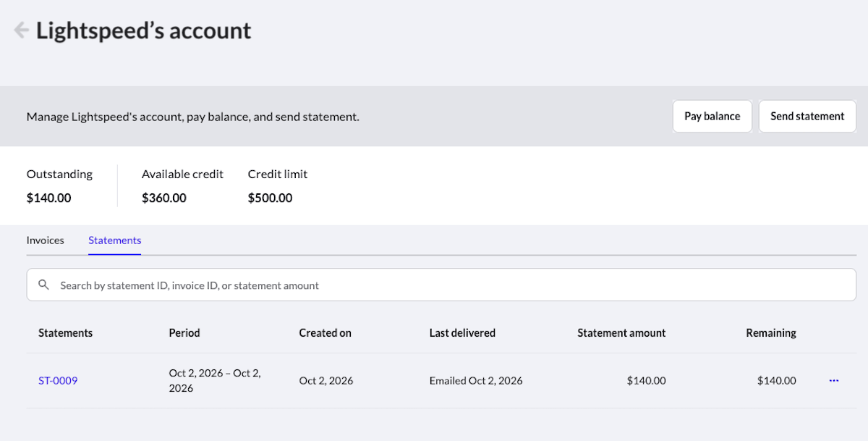Click the Emailed Oct 2, 2026 cell
This screenshot has height=441, width=868.
pos(476,380)
